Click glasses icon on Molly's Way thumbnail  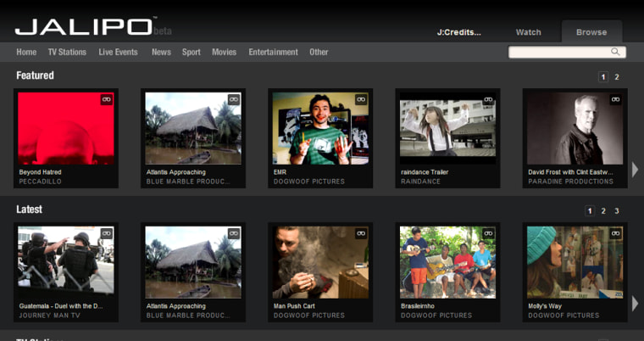click(x=616, y=233)
